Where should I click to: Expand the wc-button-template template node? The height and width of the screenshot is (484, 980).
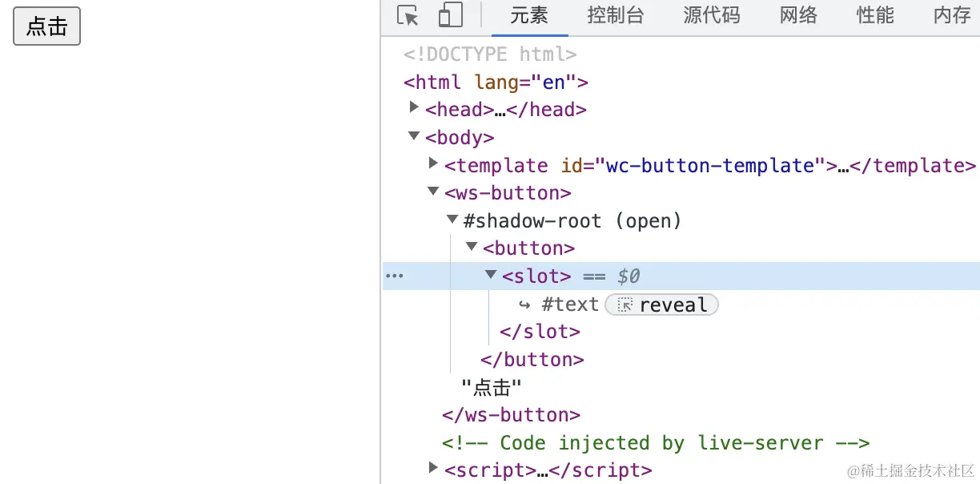click(433, 163)
